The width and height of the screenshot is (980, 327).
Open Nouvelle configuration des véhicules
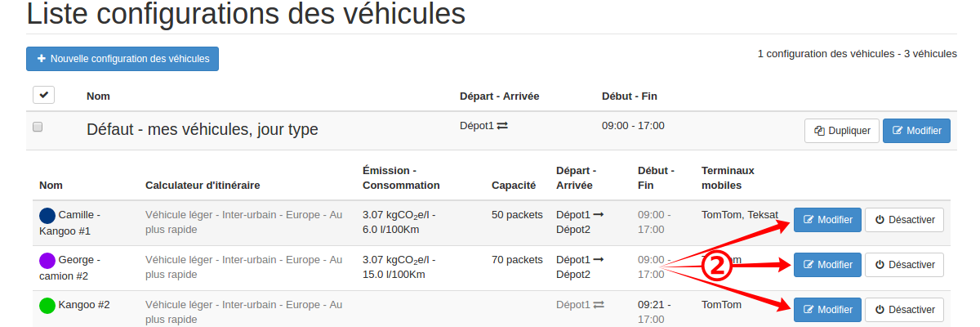pos(122,59)
